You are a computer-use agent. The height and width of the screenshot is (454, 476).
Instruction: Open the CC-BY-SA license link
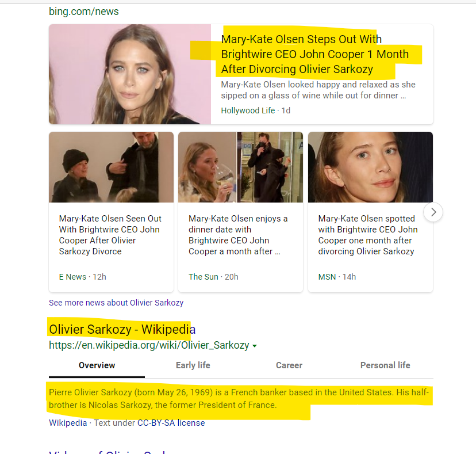pos(171,423)
